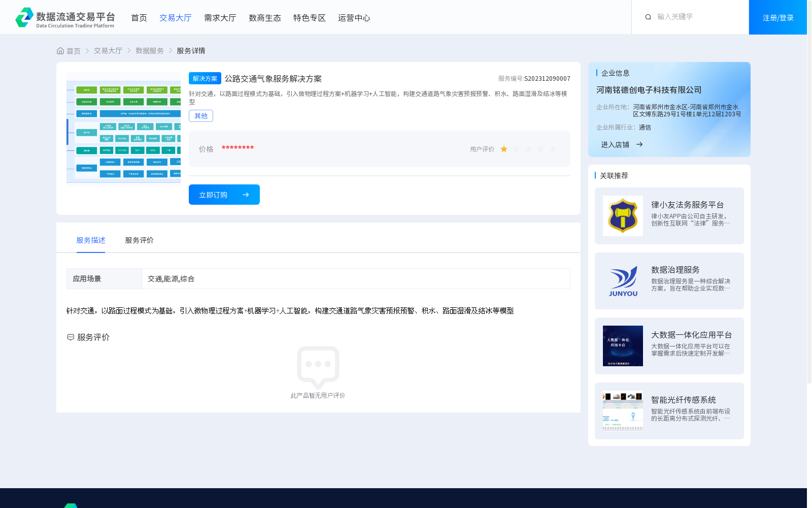Click the second rating star
Viewport: 812px width, 508px height.
tap(516, 149)
